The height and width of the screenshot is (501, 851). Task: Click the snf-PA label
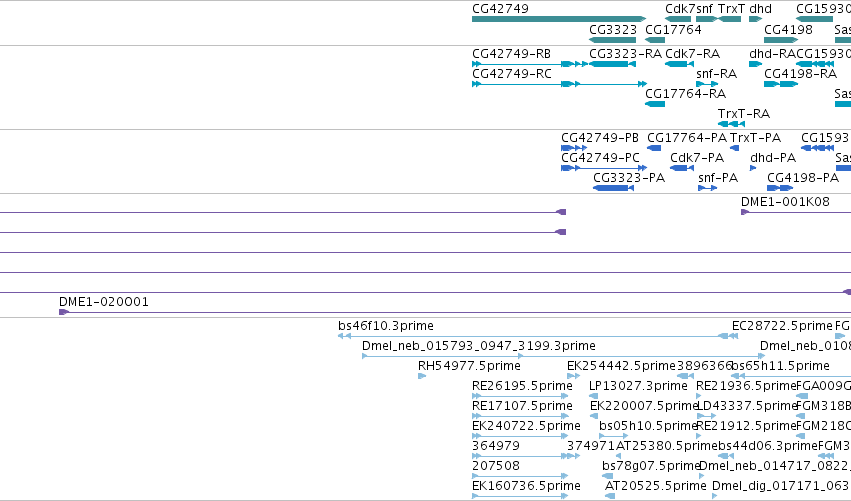coord(718,178)
